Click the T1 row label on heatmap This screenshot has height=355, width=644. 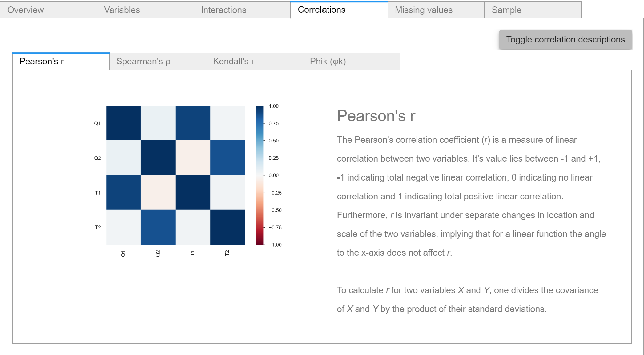[98, 193]
